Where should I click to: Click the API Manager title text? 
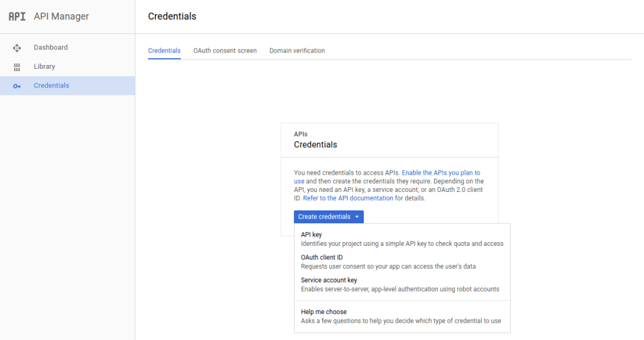point(61,17)
